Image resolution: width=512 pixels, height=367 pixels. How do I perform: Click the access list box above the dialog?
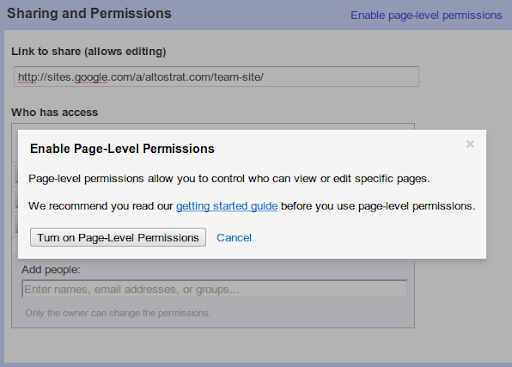pyautogui.click(x=213, y=127)
